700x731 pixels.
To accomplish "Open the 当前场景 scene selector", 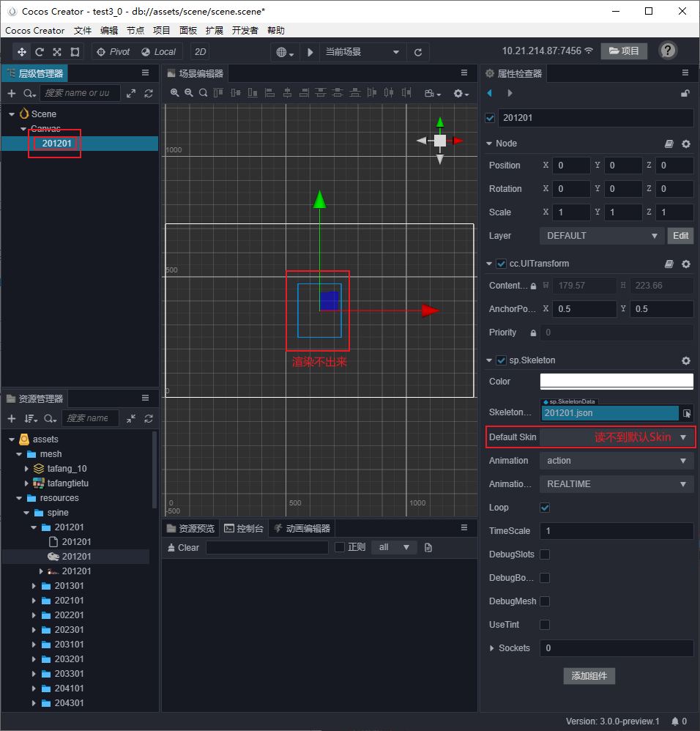I will pos(362,52).
